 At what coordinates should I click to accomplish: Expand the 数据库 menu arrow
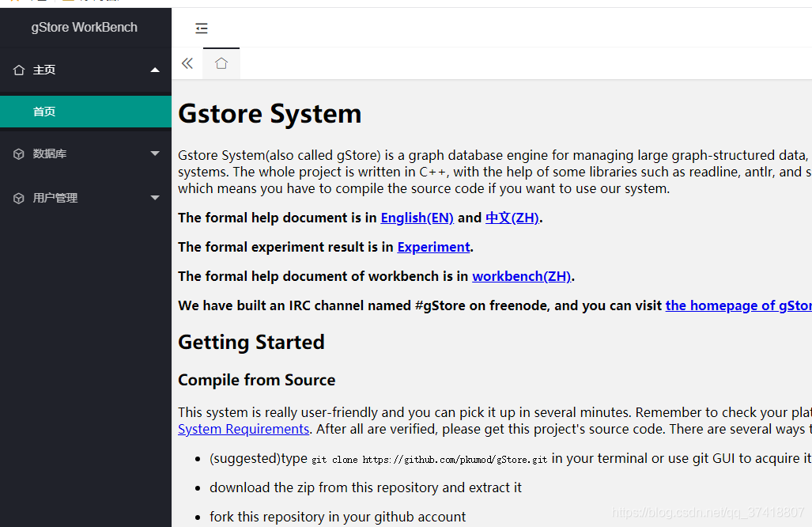[x=155, y=154]
